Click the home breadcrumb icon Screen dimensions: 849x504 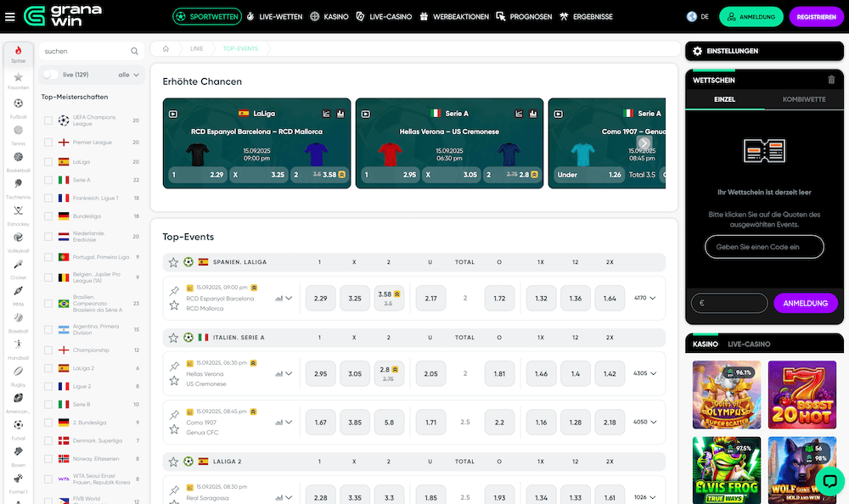pyautogui.click(x=166, y=49)
